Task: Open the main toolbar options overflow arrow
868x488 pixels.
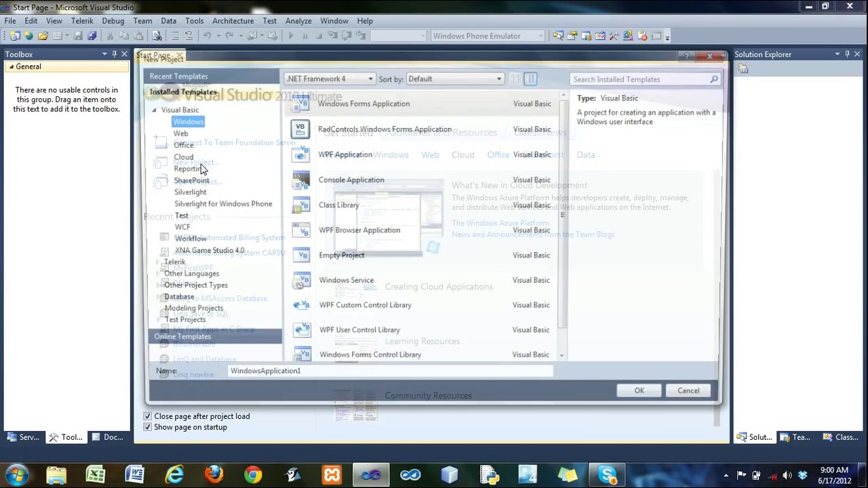Action: point(668,37)
